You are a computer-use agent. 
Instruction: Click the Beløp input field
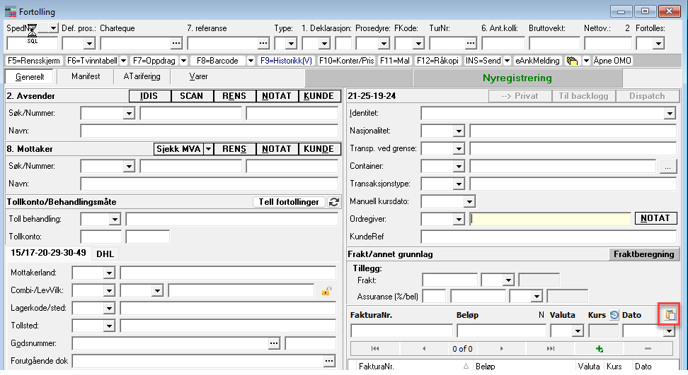(x=502, y=331)
